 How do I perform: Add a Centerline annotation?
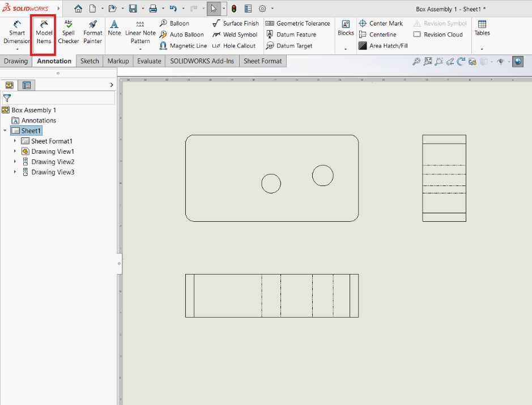[x=378, y=34]
